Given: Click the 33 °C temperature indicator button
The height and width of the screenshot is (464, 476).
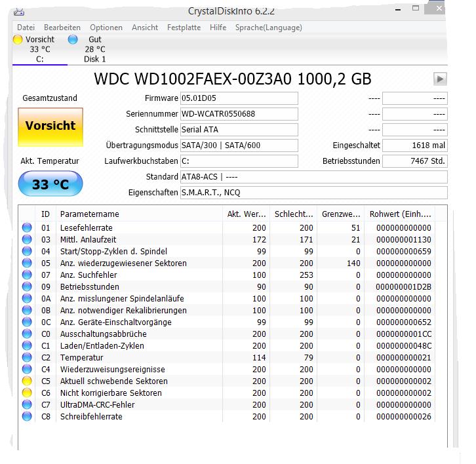Looking at the screenshot, I should 50,184.
